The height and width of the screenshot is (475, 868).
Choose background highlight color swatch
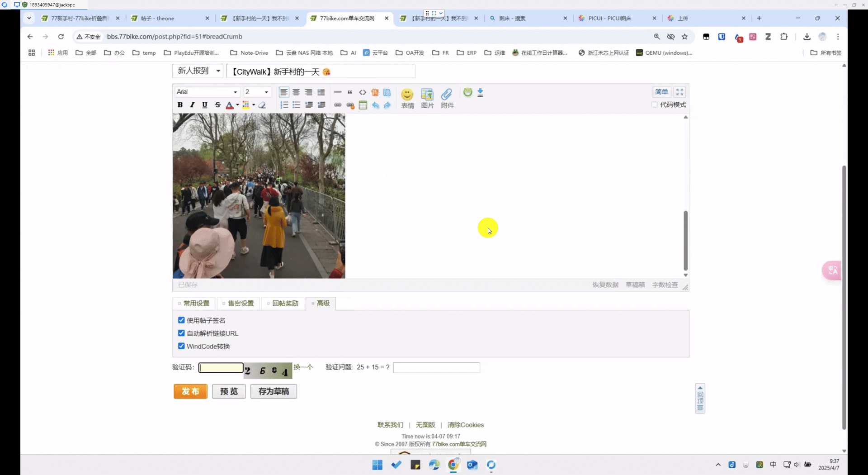point(245,105)
